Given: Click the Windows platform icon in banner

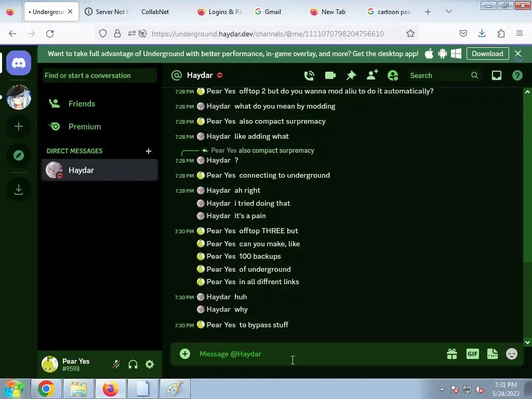Looking at the screenshot, I should (456, 54).
